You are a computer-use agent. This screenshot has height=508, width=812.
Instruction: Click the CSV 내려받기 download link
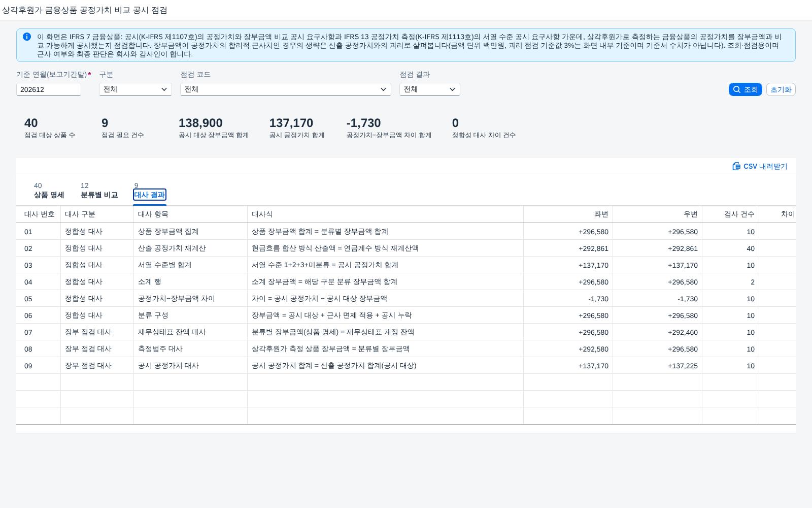pos(760,166)
